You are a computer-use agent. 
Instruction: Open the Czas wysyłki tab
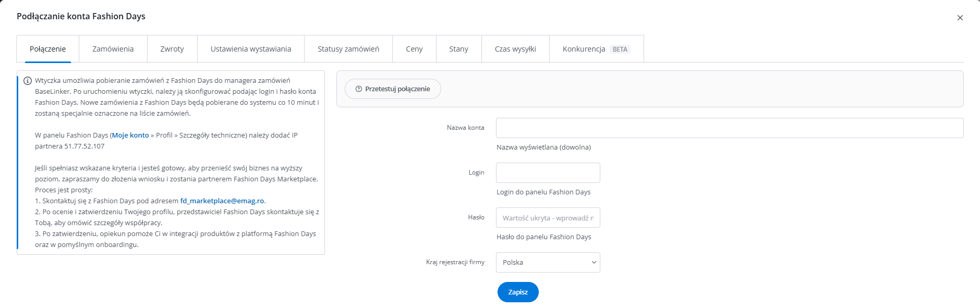pos(515,49)
